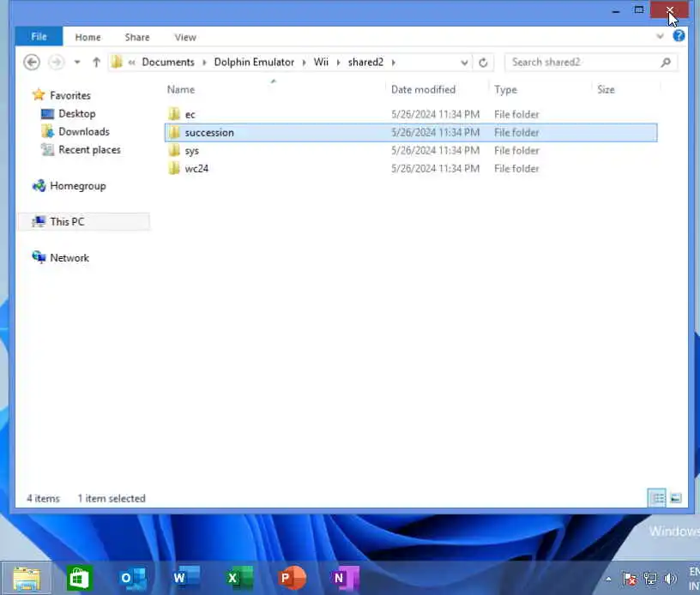Open the hidden breadcrumb path chevrons
Viewport: 700px width, 595px height.
pyautogui.click(x=132, y=63)
